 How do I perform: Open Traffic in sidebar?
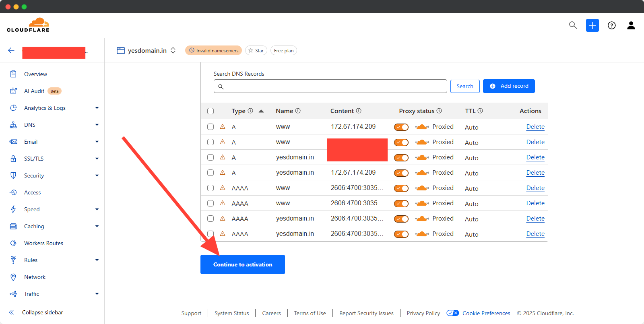(x=31, y=294)
